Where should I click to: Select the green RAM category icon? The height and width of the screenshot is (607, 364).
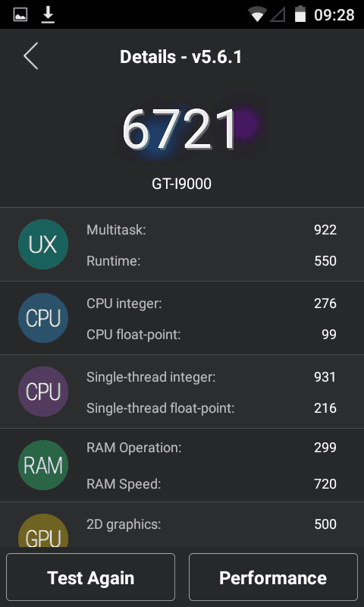click(43, 465)
